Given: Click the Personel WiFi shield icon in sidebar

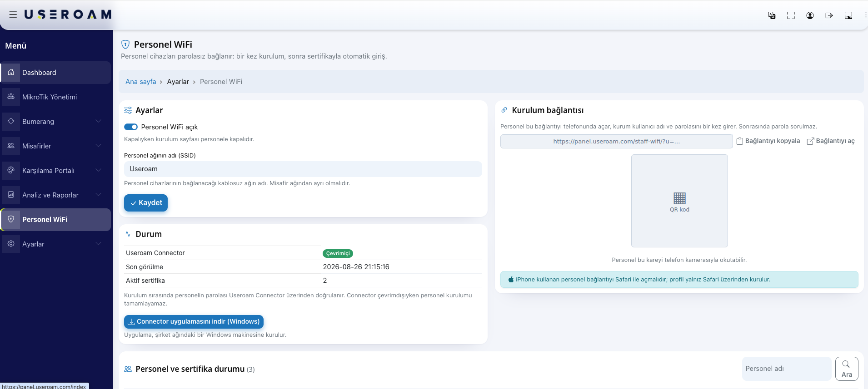Looking at the screenshot, I should pos(11,219).
